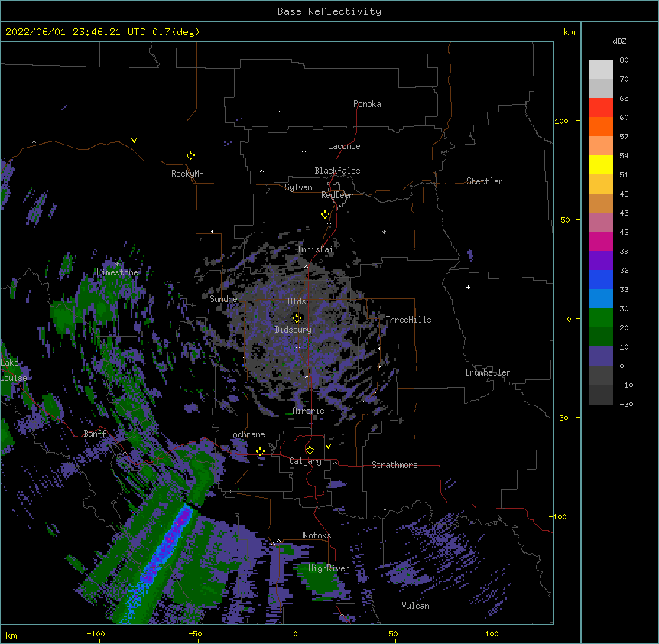Viewport: 659px width, 644px height.
Task: Click the Base_Reflectivity title
Action: coord(329,11)
